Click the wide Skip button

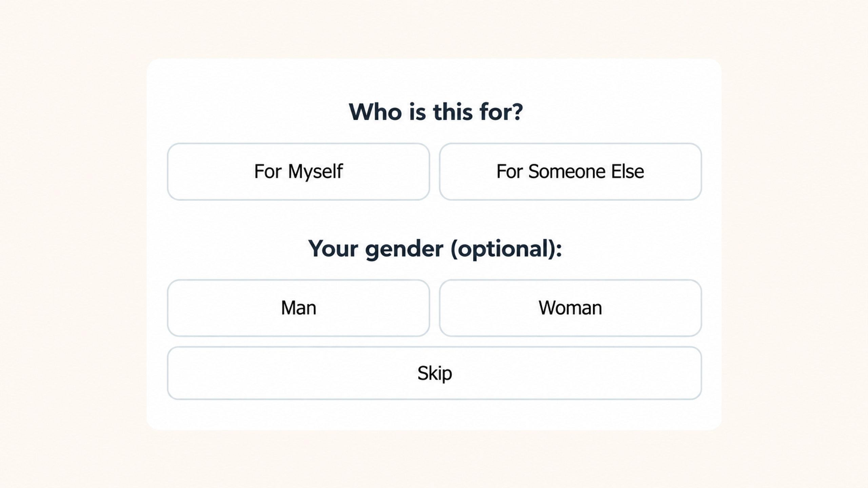434,373
